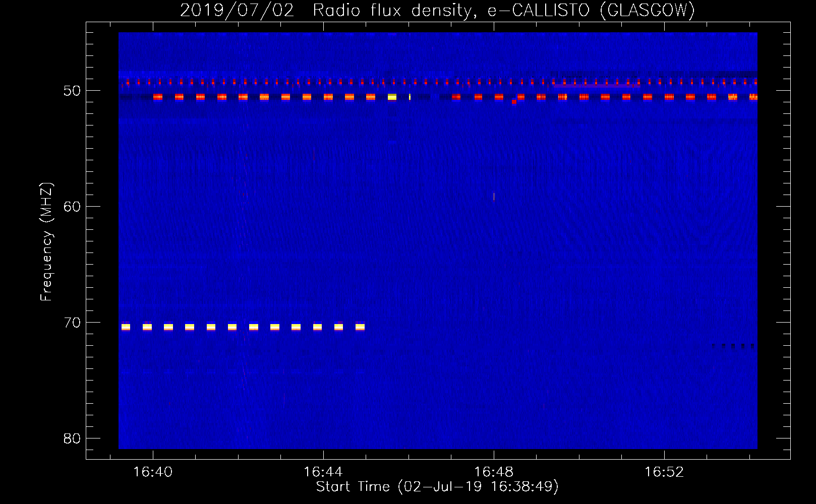Click the 80 frequency tick label
Viewport: 816px width, 504px height.
tap(72, 438)
